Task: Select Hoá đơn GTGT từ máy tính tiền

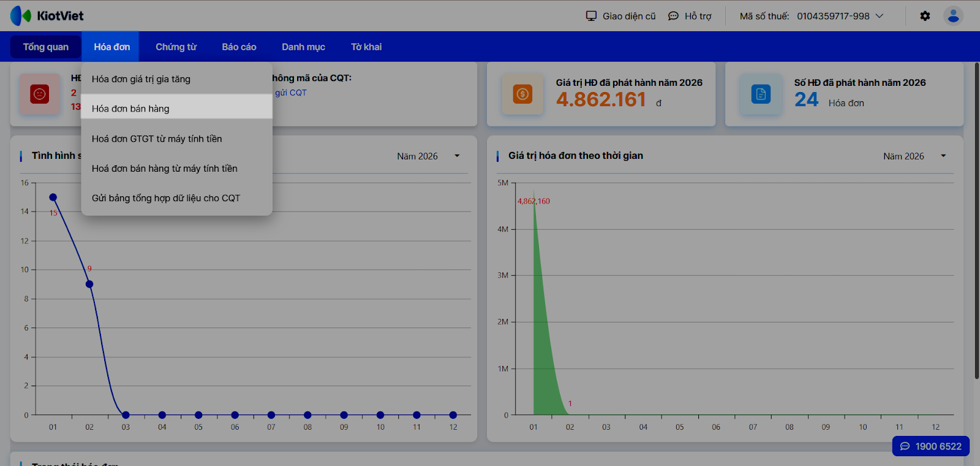Action: point(157,139)
